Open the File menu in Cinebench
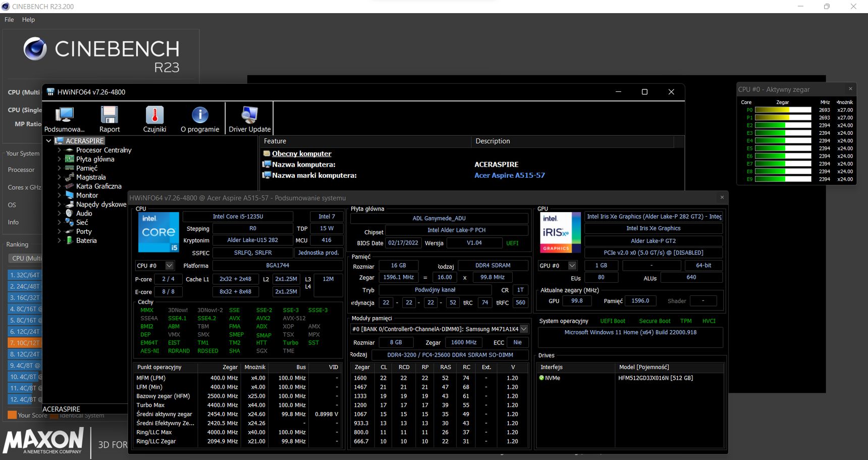This screenshot has height=460, width=868. tap(9, 20)
